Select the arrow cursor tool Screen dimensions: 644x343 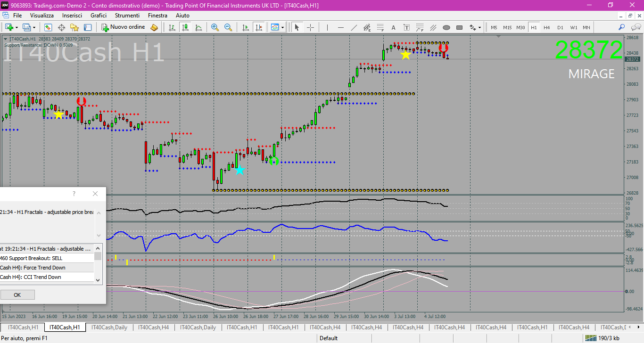click(297, 27)
